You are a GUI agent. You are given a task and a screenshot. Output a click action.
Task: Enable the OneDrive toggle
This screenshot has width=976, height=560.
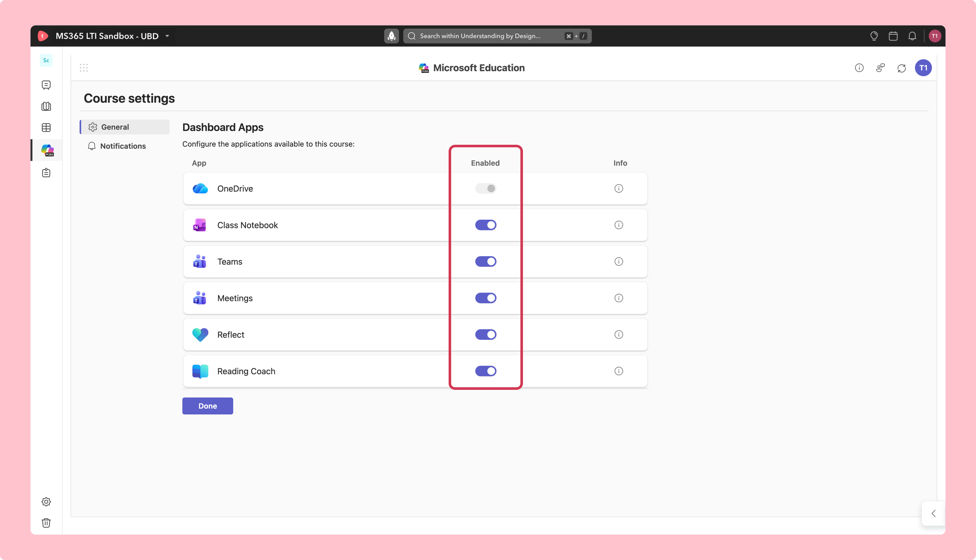click(486, 188)
